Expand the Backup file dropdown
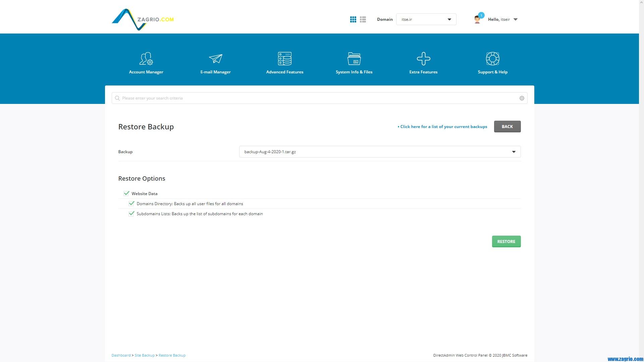The height and width of the screenshot is (362, 644). [380, 152]
